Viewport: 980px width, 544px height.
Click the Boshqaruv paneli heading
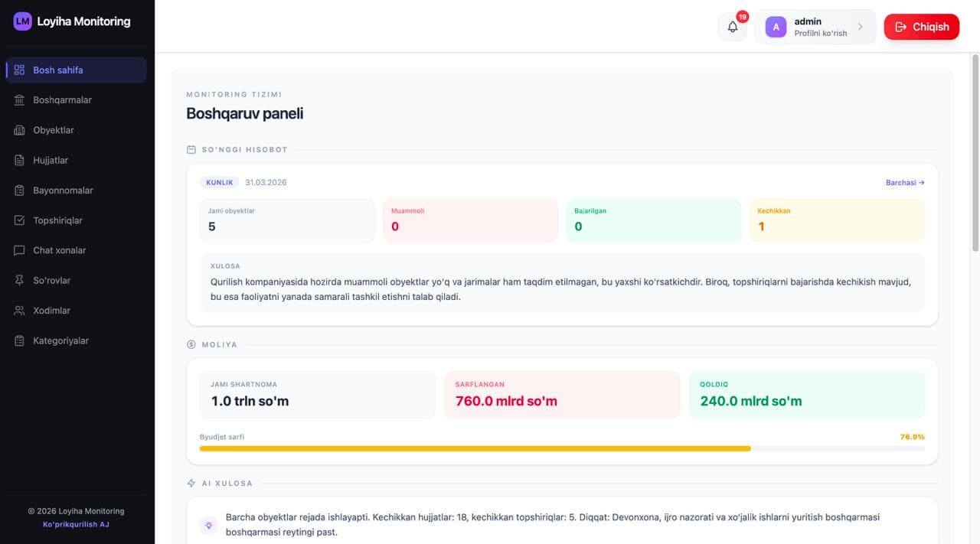[245, 113]
